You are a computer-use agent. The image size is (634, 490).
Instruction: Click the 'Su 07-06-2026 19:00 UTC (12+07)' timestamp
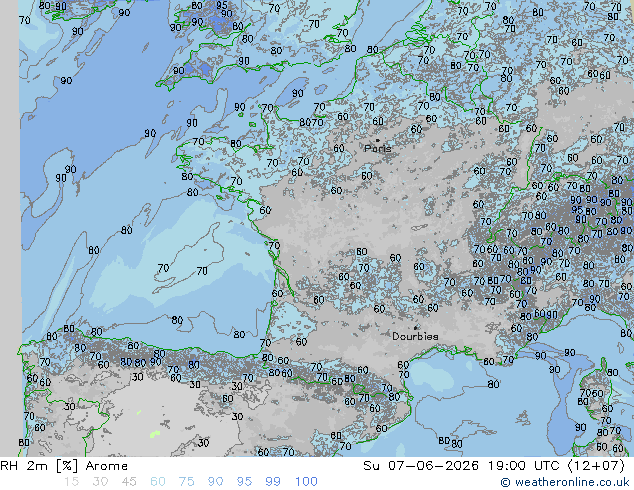tap(494, 466)
